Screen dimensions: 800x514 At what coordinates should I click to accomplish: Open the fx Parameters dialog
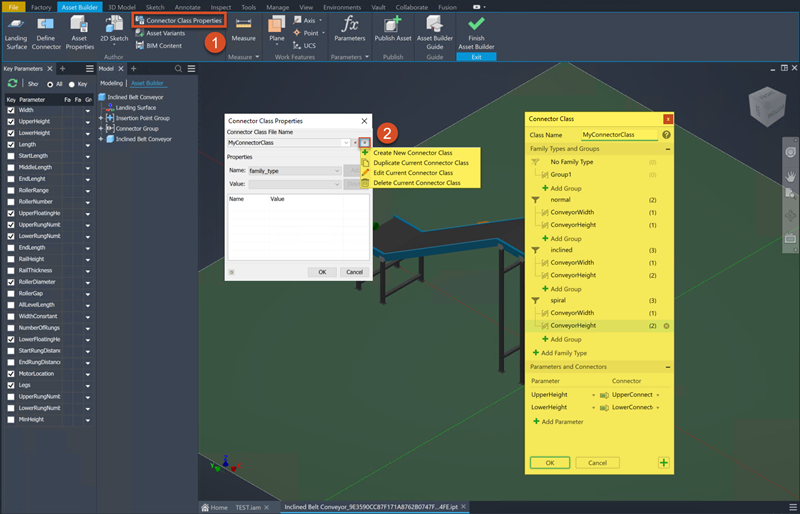(x=349, y=30)
